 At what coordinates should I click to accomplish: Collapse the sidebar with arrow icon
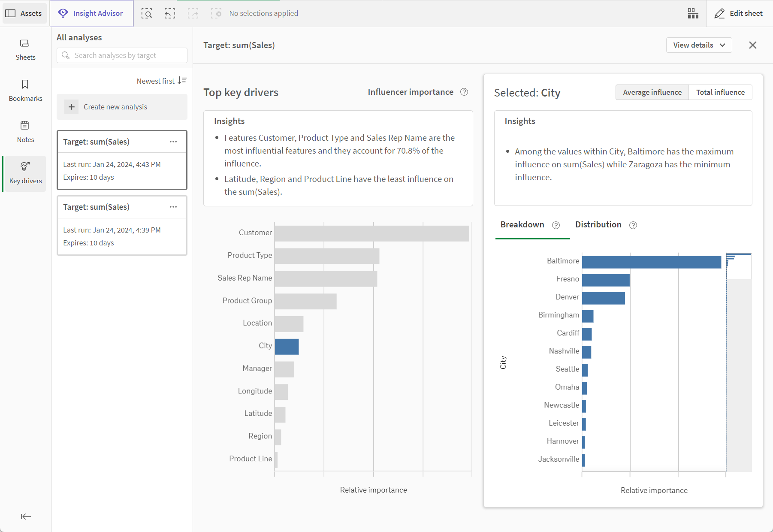pos(26,517)
